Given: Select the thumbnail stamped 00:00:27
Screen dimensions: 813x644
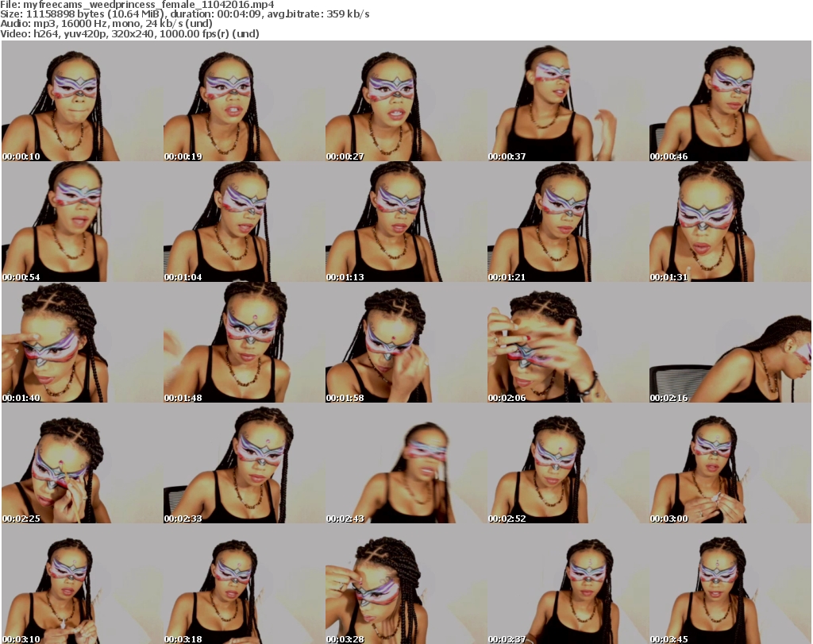Looking at the screenshot, I should (x=406, y=101).
